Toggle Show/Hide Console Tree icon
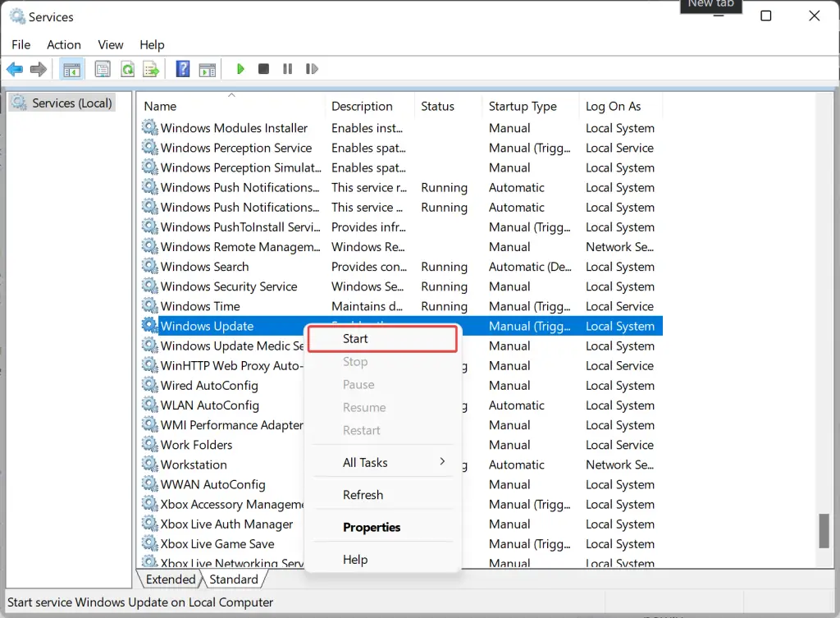 tap(71, 69)
